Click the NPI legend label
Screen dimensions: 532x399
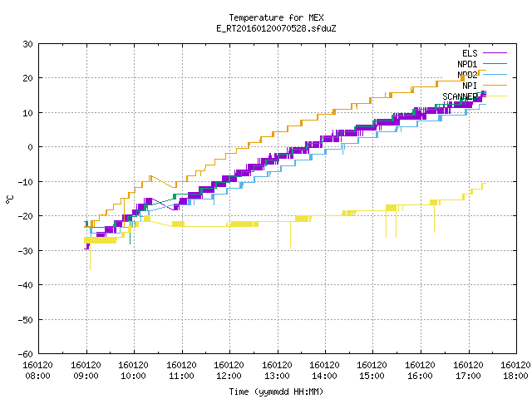tap(470, 86)
